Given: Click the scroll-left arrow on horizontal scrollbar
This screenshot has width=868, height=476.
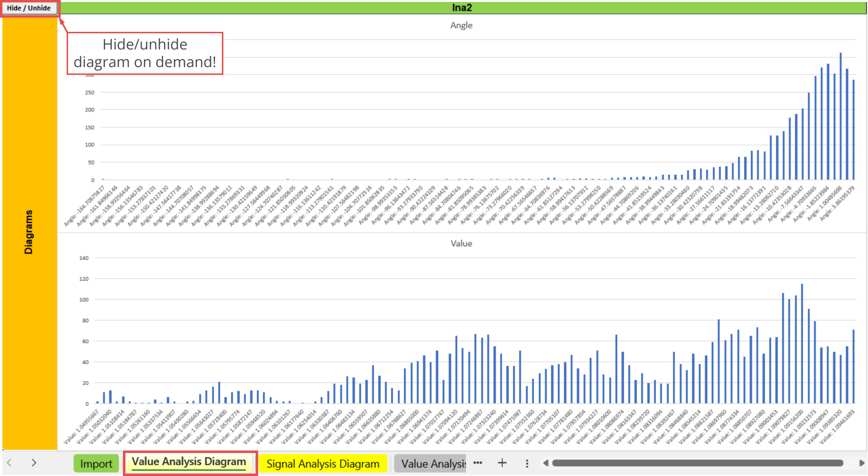Looking at the screenshot, I should click(546, 463).
